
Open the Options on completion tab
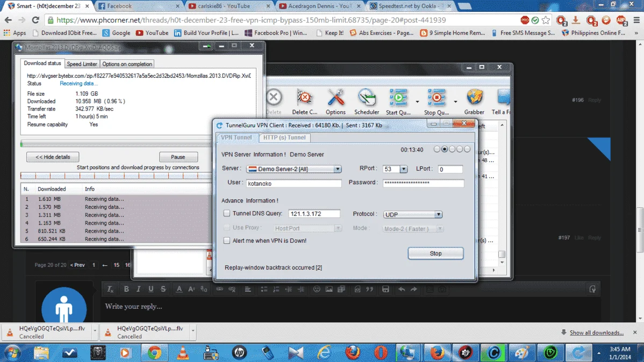(127, 64)
